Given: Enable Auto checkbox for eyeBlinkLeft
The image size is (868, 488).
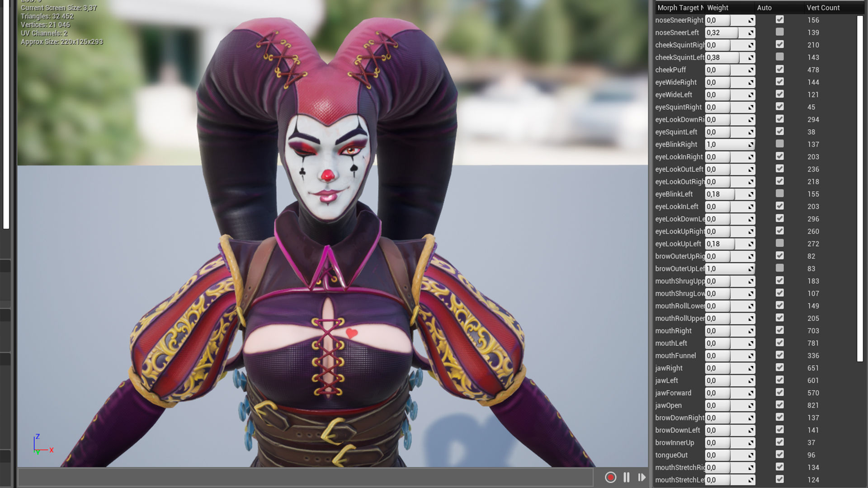Looking at the screenshot, I should 779,193.
